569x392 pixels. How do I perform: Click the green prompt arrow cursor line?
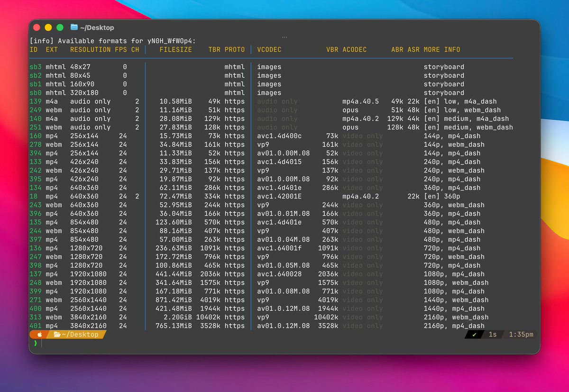coord(35,343)
